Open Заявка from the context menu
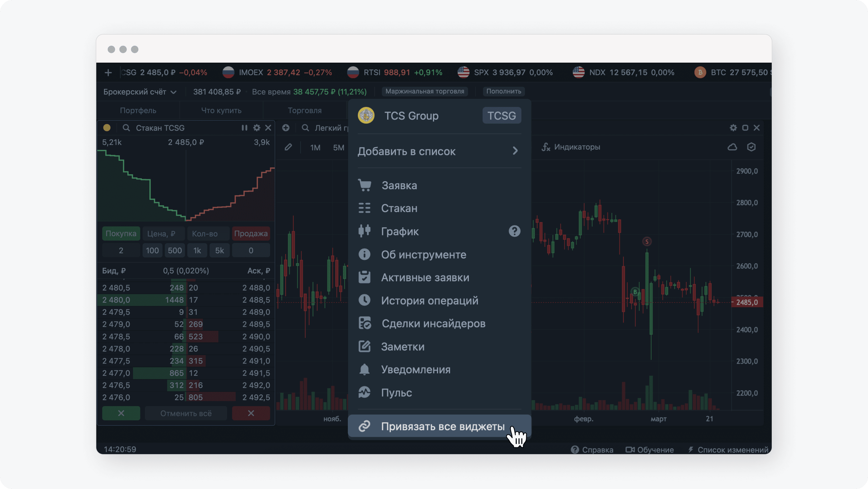 point(439,185)
